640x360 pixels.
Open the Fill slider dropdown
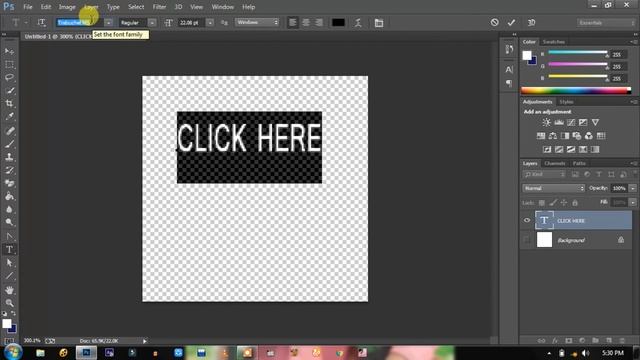(x=633, y=202)
